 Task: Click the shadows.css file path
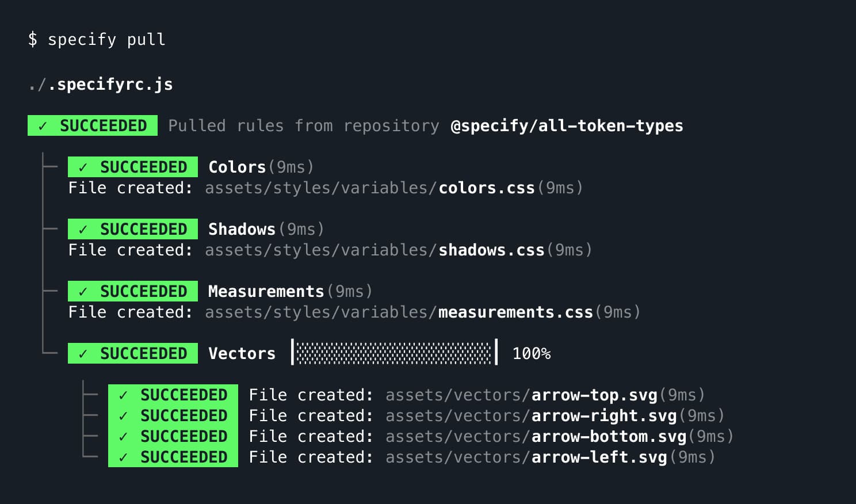pyautogui.click(x=375, y=250)
